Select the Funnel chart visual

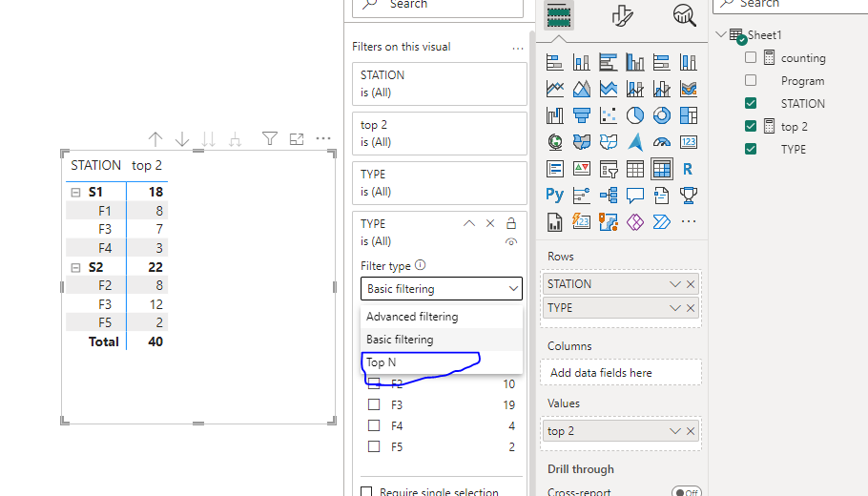pos(581,115)
